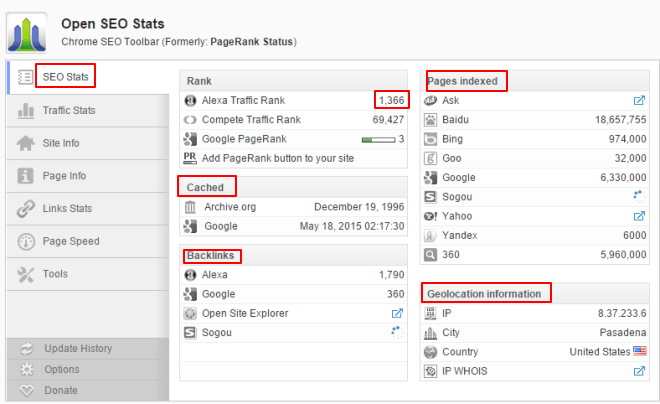Click the Page Info 'i' icon
Viewport: 660px width, 404px height.
pos(25,175)
